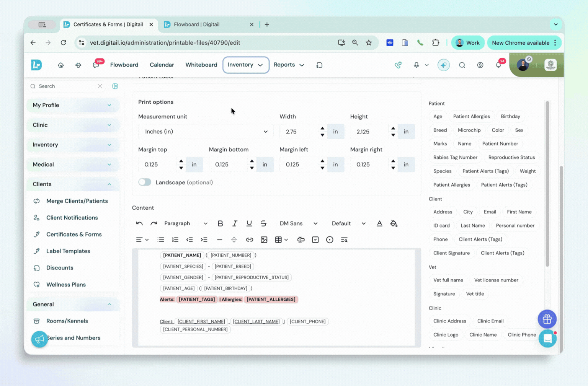Insert a page break
Screen dimensions: 588x386
(x=234, y=240)
